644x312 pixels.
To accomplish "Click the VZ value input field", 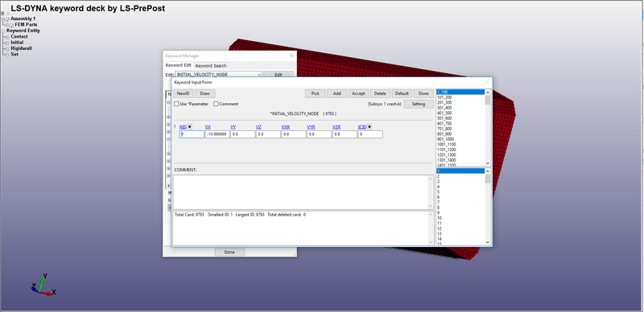I will pyautogui.click(x=268, y=134).
